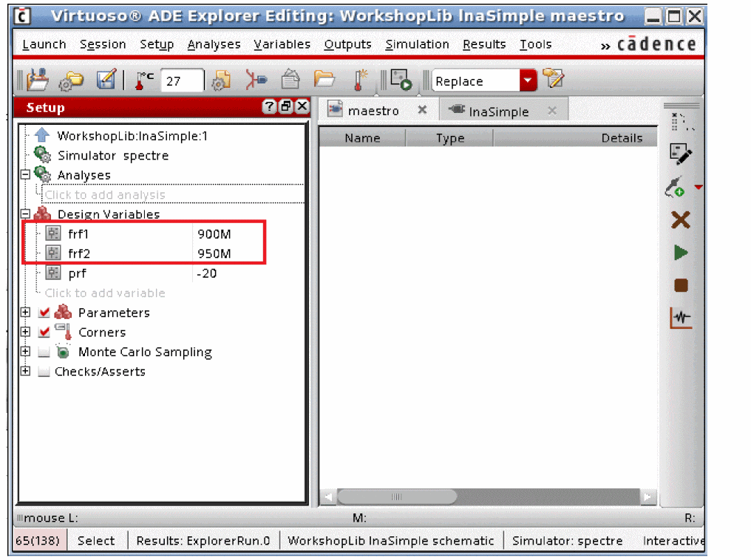Collapse the Design Variables tree node

[26, 214]
